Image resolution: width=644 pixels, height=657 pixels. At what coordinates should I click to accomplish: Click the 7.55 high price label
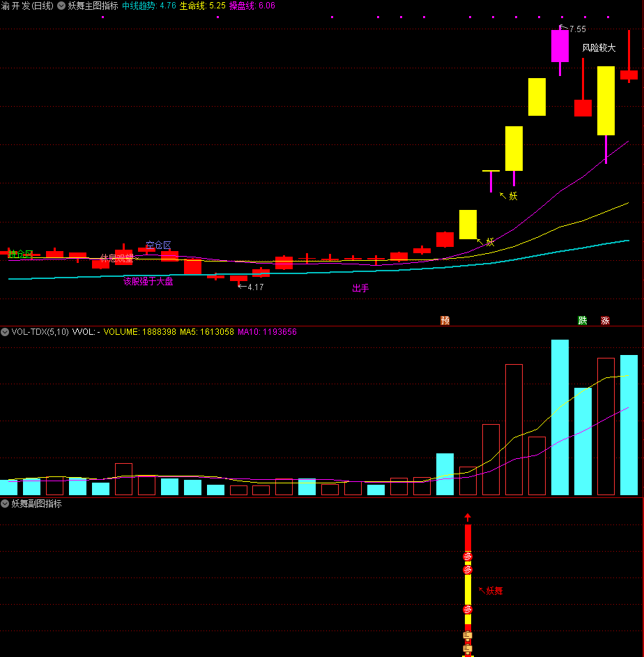tap(577, 29)
